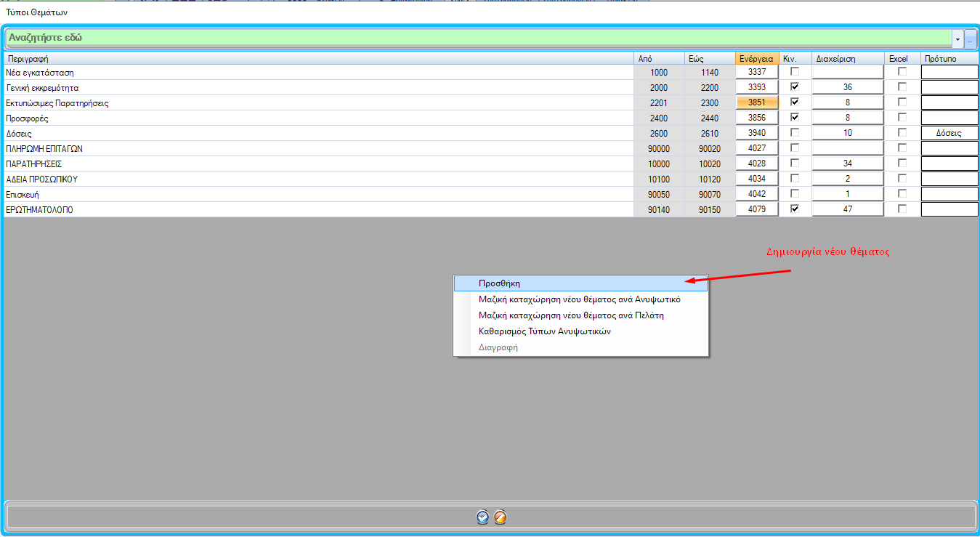Click the '..' browse button beside search
This screenshot has height=537, width=980.
(x=970, y=38)
